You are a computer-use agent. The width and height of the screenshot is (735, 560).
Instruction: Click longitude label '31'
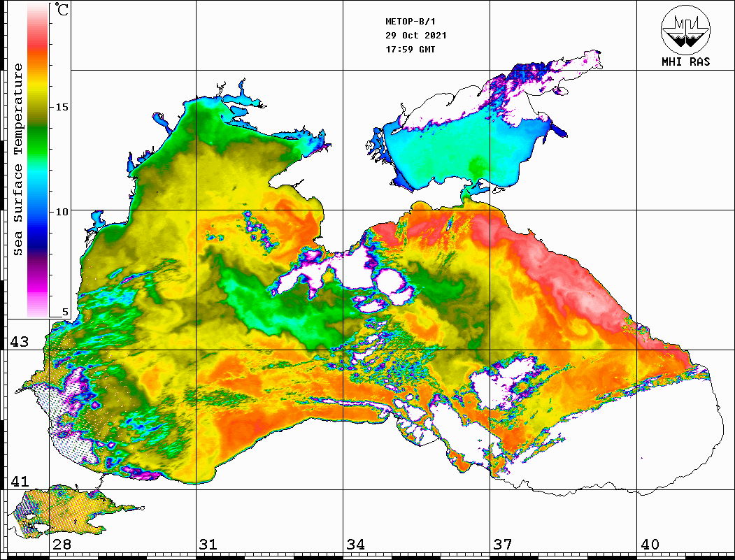[x=208, y=545]
